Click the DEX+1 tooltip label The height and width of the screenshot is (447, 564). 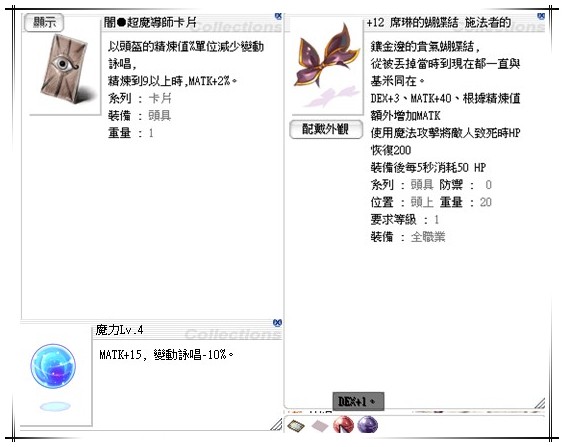[357, 401]
